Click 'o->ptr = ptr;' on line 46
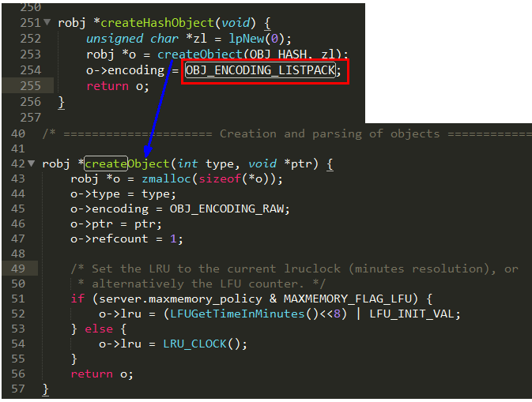Image resolution: width=532 pixels, height=402 pixels. tap(116, 224)
